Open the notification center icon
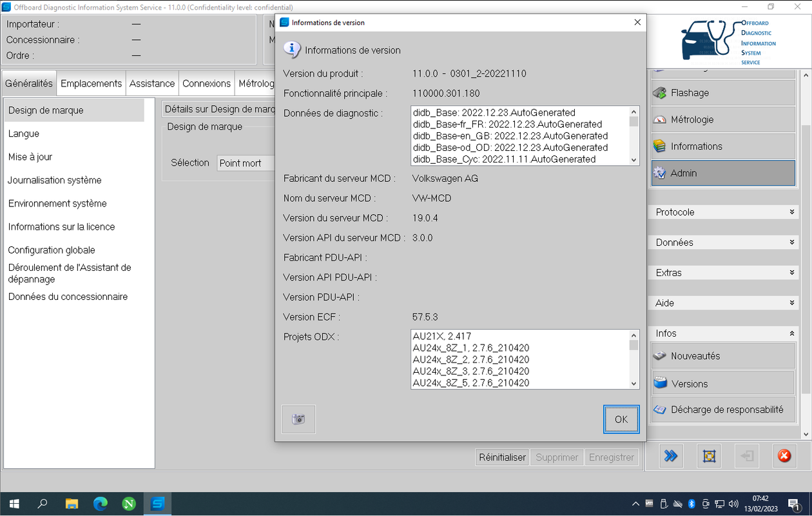This screenshot has height=516, width=812. click(x=794, y=504)
